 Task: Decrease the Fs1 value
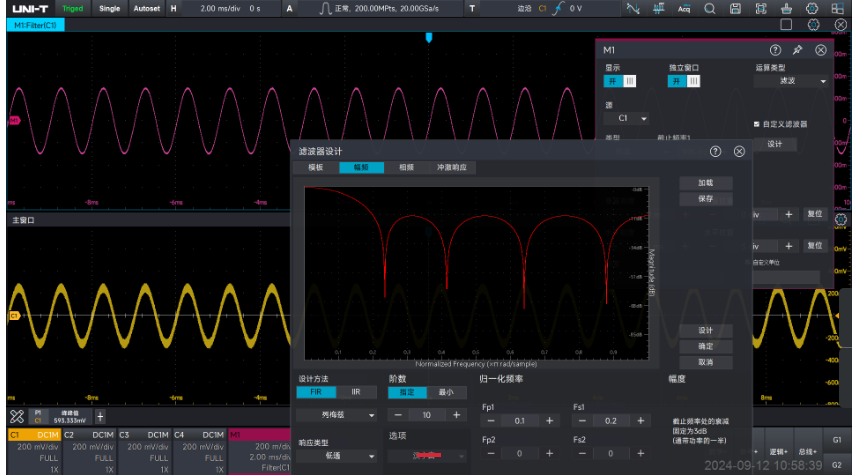pos(582,421)
